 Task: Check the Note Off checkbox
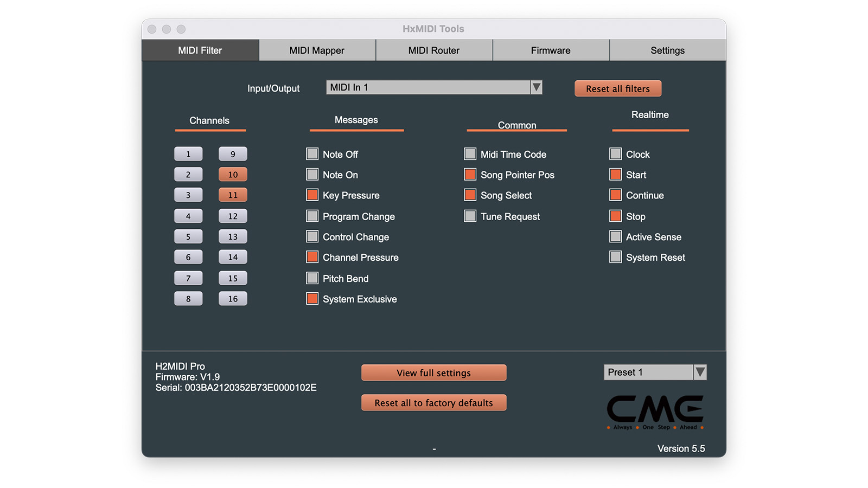pos(312,154)
